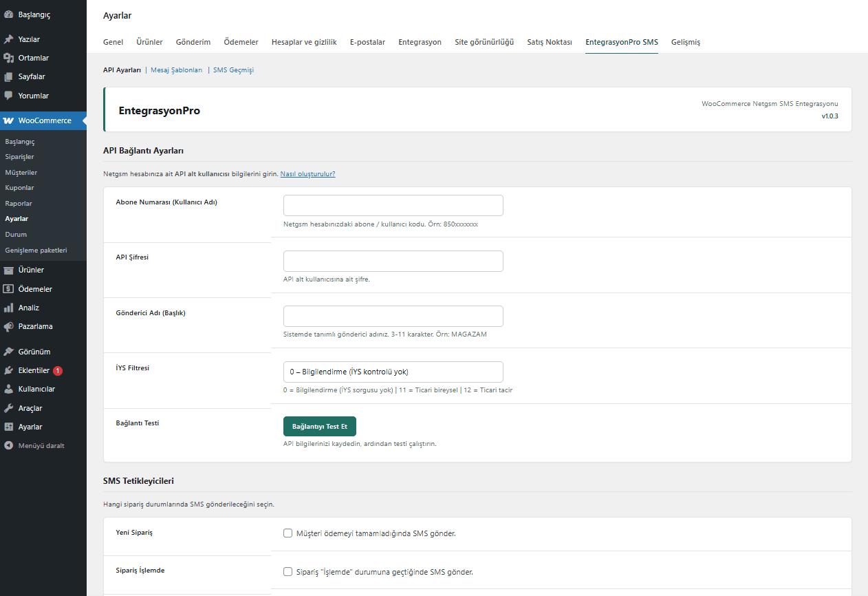Enable the Sipariş İşlemde SMS checkbox
This screenshot has width=868, height=596.
[288, 572]
